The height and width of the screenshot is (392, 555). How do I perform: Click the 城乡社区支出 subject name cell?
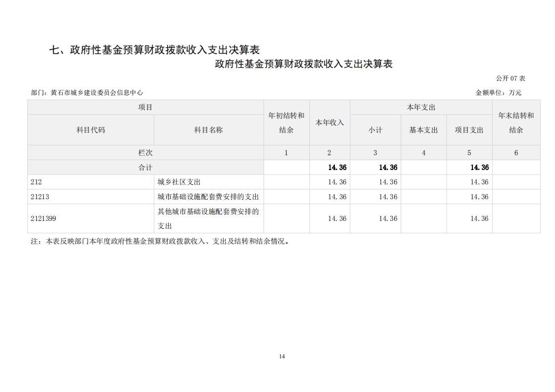click(179, 182)
